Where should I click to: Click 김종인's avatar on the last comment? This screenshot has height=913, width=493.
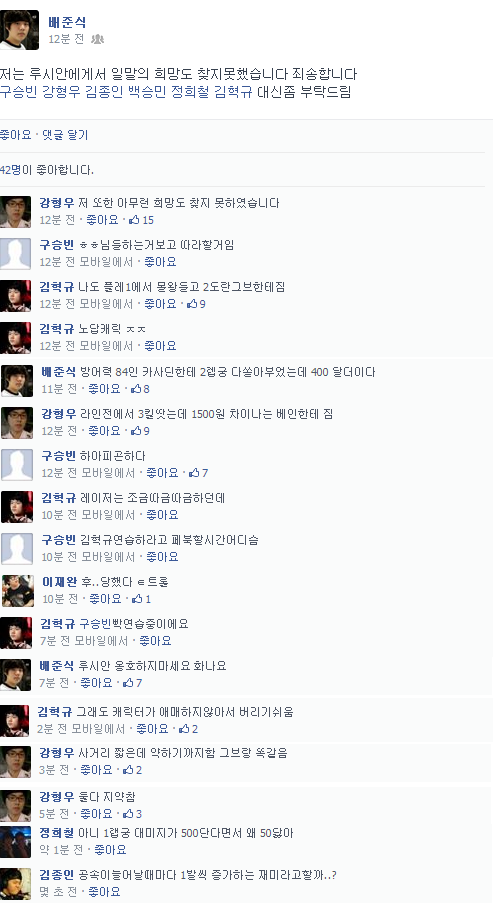point(15,883)
